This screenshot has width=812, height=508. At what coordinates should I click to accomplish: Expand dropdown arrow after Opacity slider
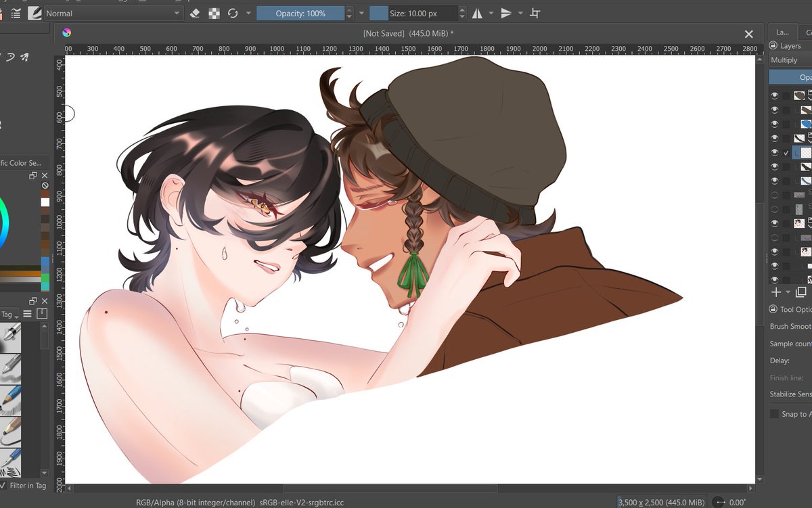(x=361, y=13)
